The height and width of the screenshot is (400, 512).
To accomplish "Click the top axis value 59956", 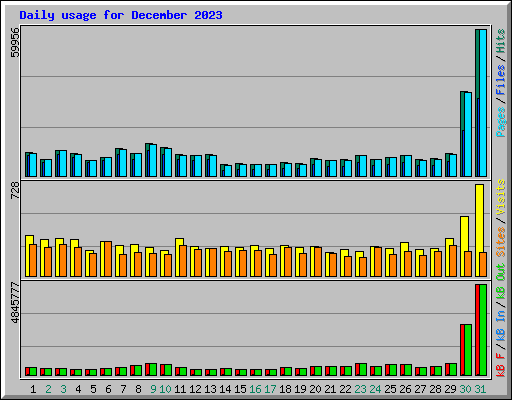I will click(15, 42).
